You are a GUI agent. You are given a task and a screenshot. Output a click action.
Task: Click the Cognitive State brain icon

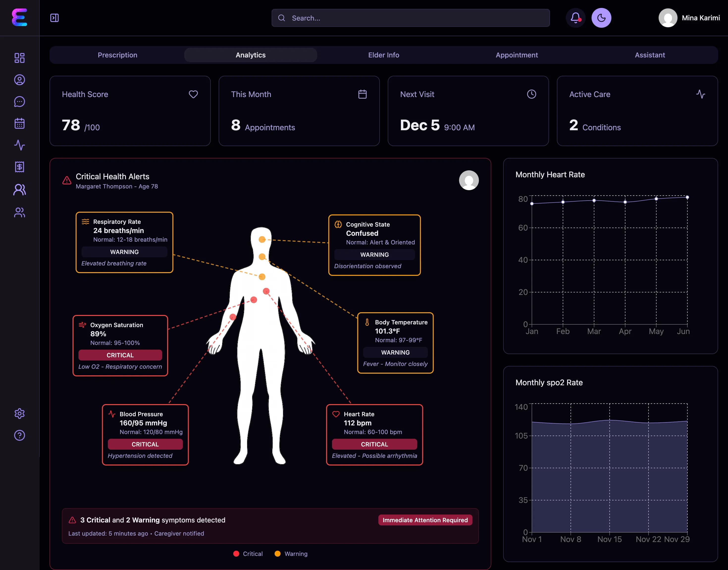click(x=338, y=224)
